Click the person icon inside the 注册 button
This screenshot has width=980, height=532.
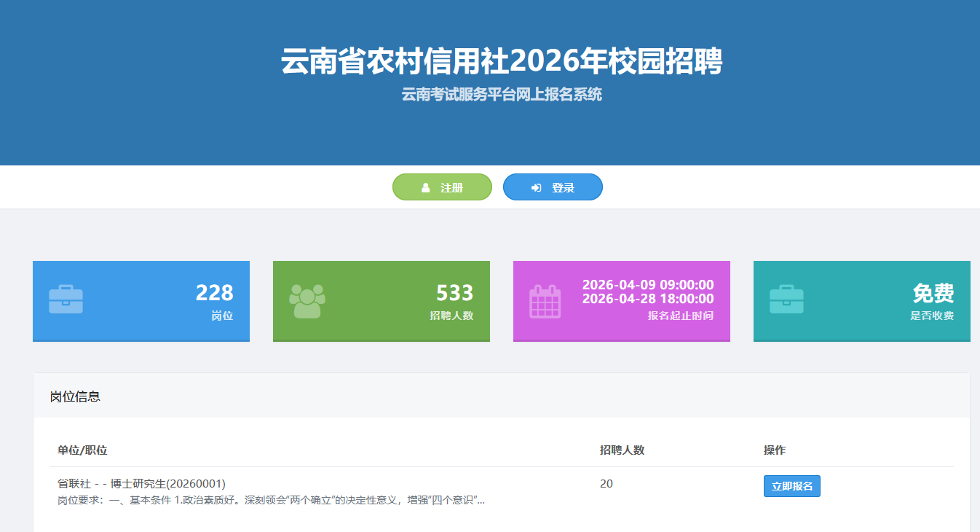tap(424, 187)
